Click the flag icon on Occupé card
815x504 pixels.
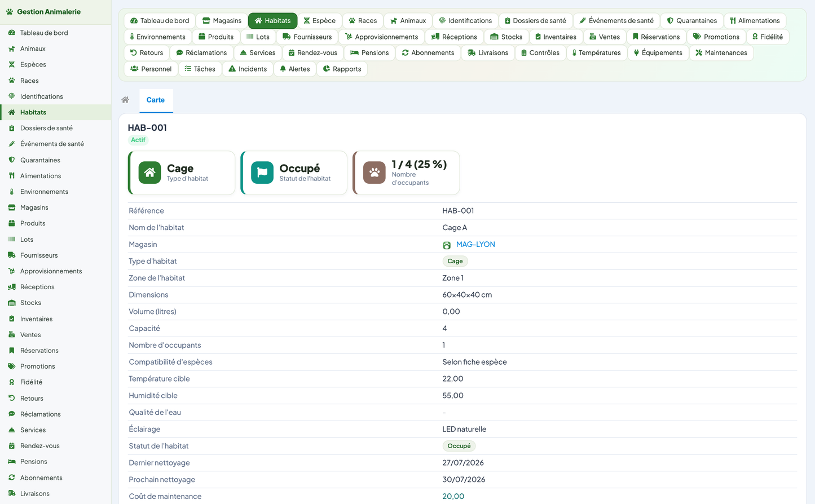pyautogui.click(x=262, y=173)
